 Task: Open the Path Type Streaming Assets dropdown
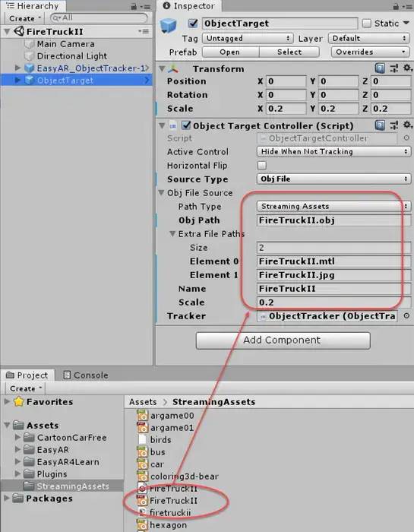[334, 206]
